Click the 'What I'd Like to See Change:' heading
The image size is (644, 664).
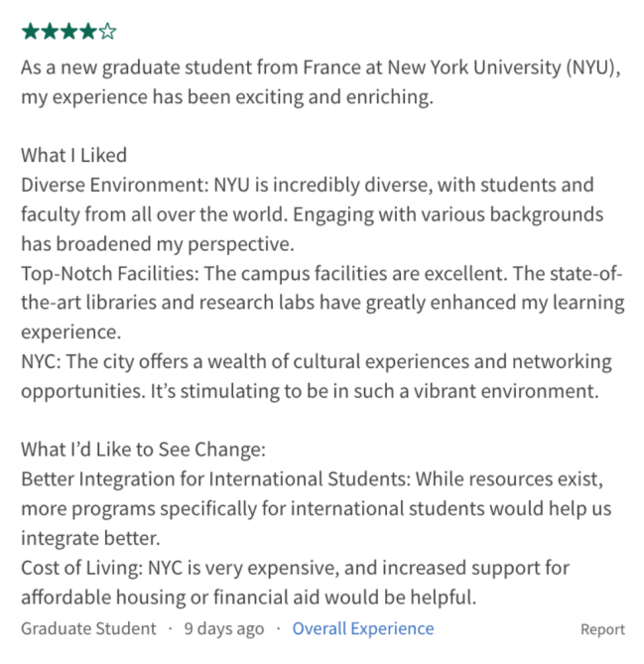pyautogui.click(x=143, y=450)
